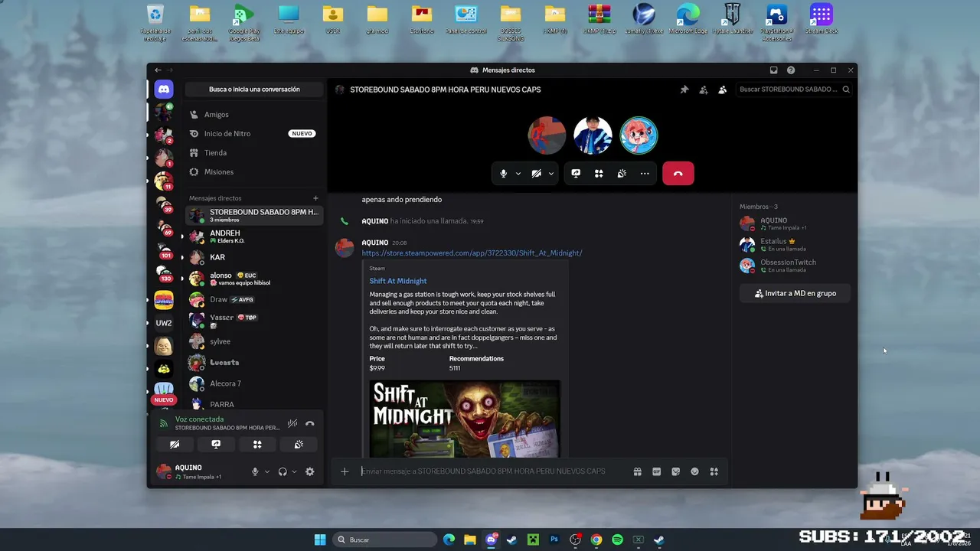980x551 pixels.
Task: Launch activities from the Voz conectada panel
Action: 257,445
